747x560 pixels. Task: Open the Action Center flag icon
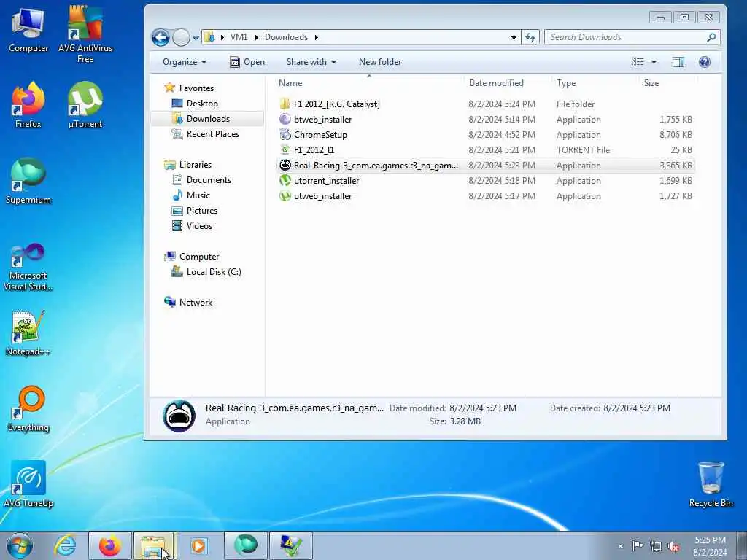[x=638, y=546]
